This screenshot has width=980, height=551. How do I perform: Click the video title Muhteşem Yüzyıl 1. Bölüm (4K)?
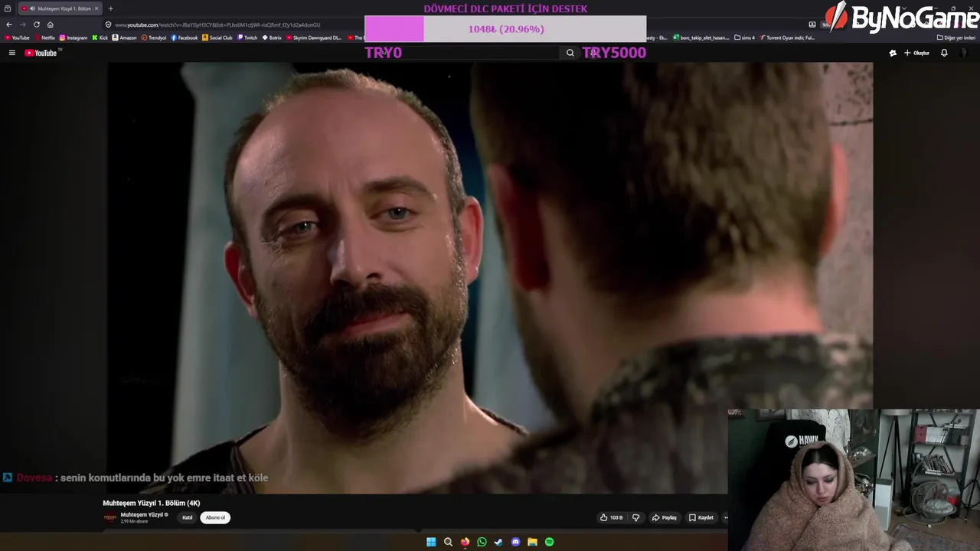tap(152, 503)
